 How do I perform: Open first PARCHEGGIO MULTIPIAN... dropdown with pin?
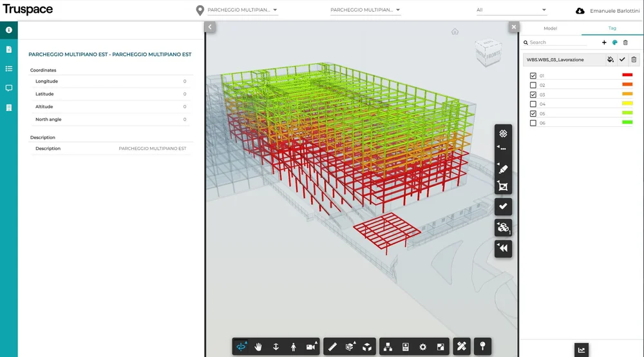[242, 10]
